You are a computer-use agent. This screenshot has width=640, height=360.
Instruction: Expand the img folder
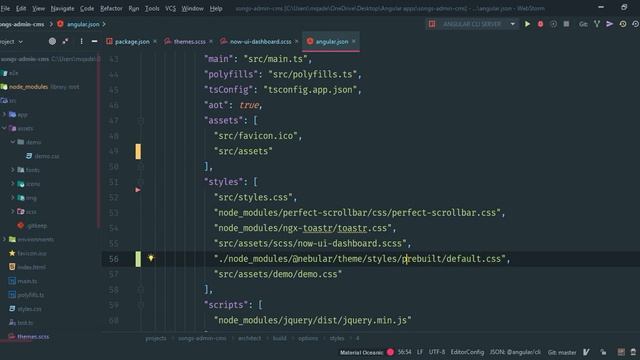pyautogui.click(x=13, y=198)
